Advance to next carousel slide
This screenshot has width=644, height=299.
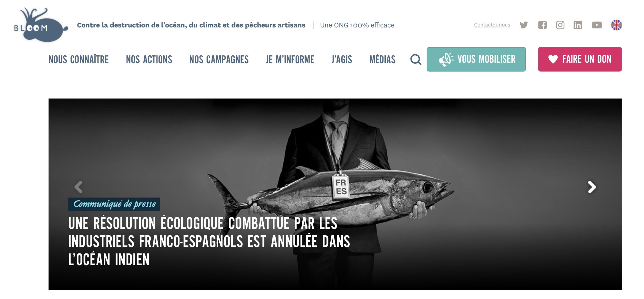coord(592,187)
